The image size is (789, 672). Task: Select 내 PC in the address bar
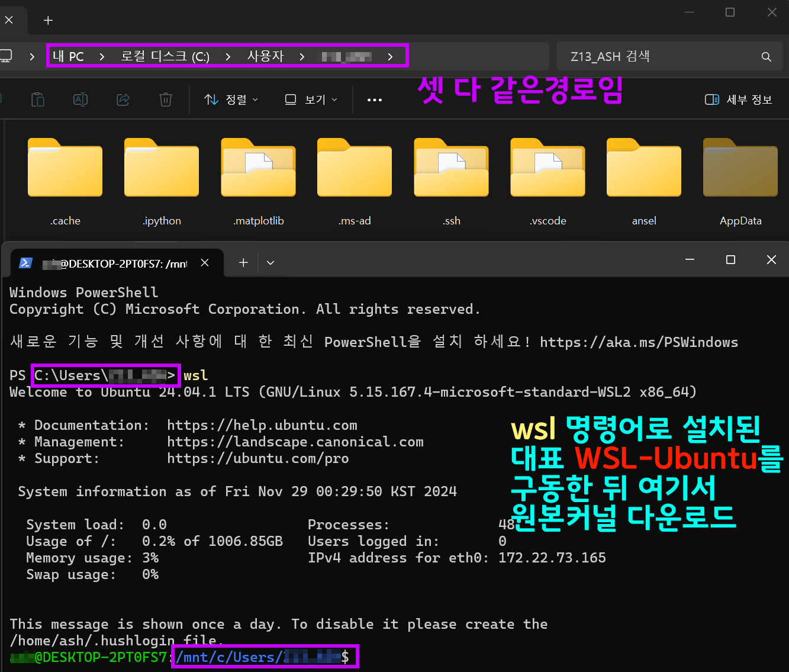pyautogui.click(x=68, y=56)
